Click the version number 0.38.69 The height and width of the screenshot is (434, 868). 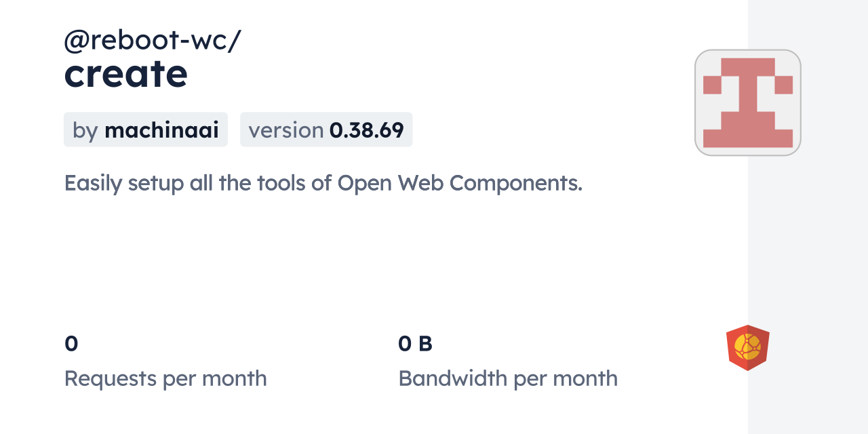pos(366,130)
